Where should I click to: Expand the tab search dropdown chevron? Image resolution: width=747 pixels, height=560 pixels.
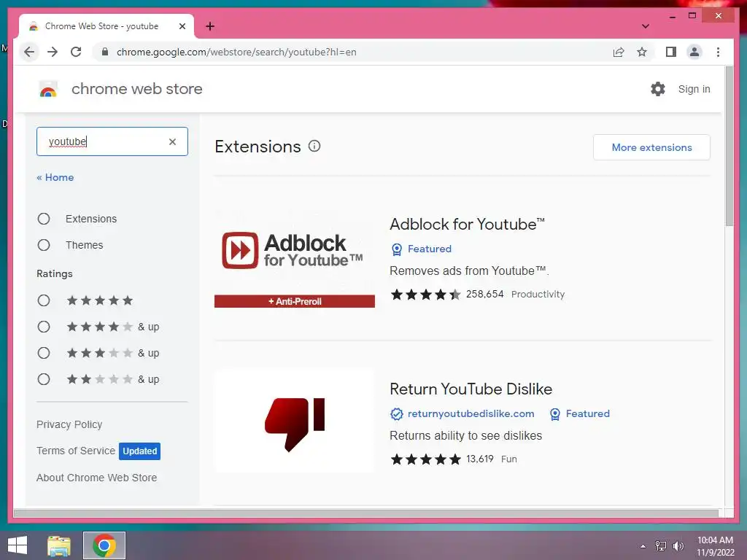point(646,26)
